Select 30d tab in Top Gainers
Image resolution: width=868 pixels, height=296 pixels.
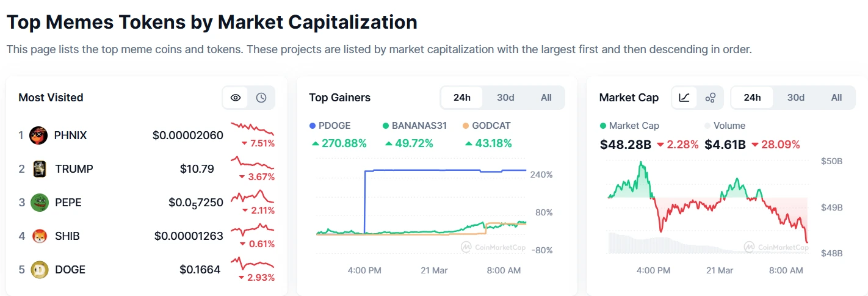(x=505, y=98)
